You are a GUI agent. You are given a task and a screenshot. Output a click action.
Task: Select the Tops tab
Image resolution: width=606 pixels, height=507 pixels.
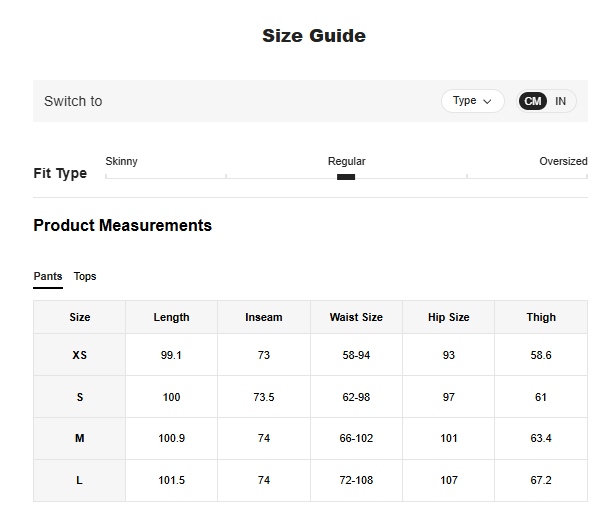pyautogui.click(x=85, y=276)
